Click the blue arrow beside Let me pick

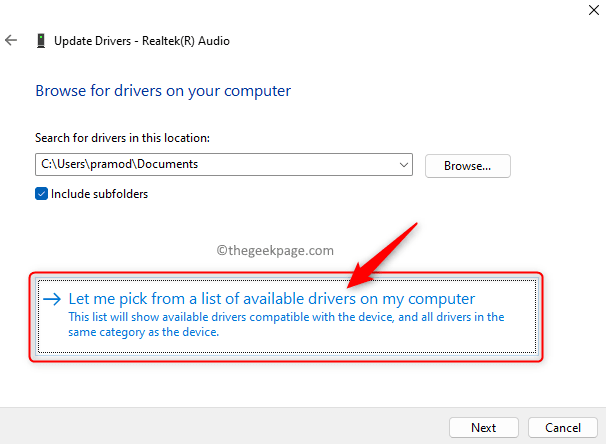click(x=51, y=299)
